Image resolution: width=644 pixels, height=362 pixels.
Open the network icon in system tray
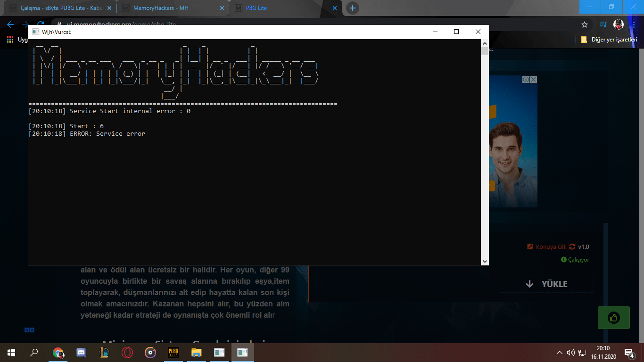[x=582, y=352]
